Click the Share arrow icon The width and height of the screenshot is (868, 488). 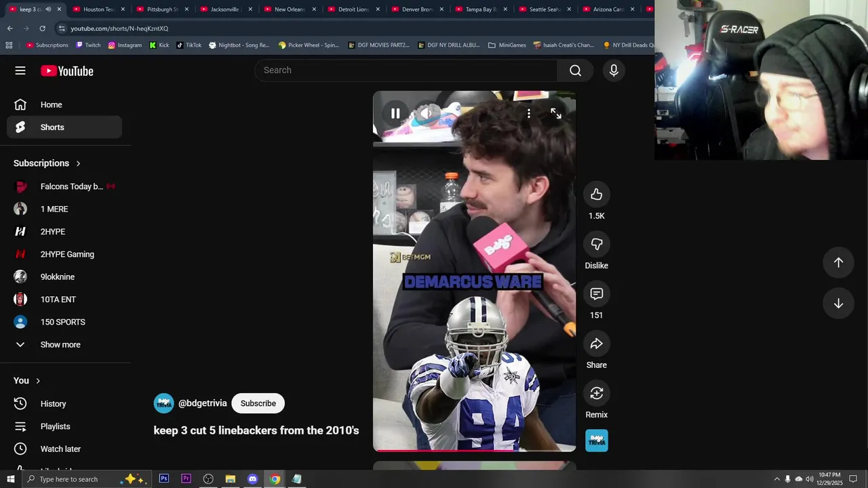(x=597, y=344)
